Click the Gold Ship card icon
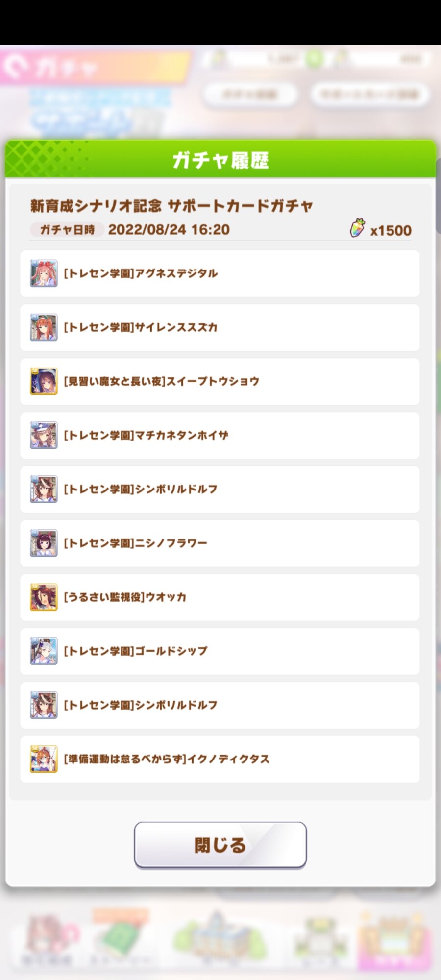This screenshot has width=441, height=980. coord(44,651)
